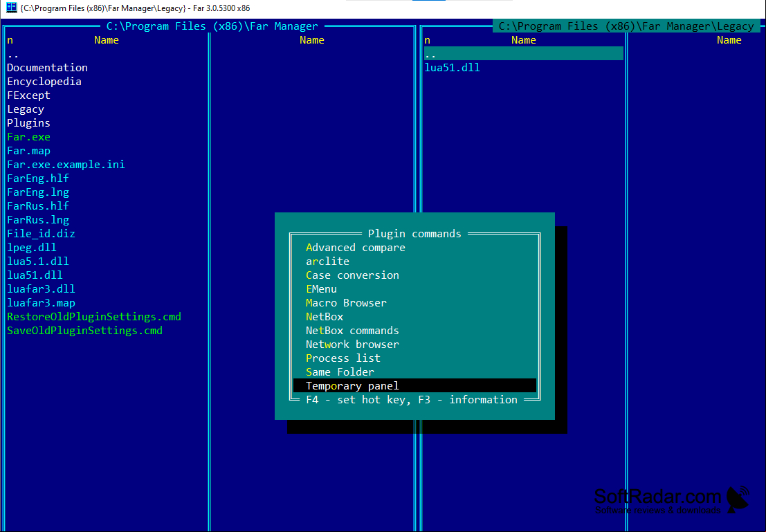Viewport: 766px width, 532px height.
Task: Click the sort indicator 'n' in right panel
Action: pyautogui.click(x=427, y=41)
